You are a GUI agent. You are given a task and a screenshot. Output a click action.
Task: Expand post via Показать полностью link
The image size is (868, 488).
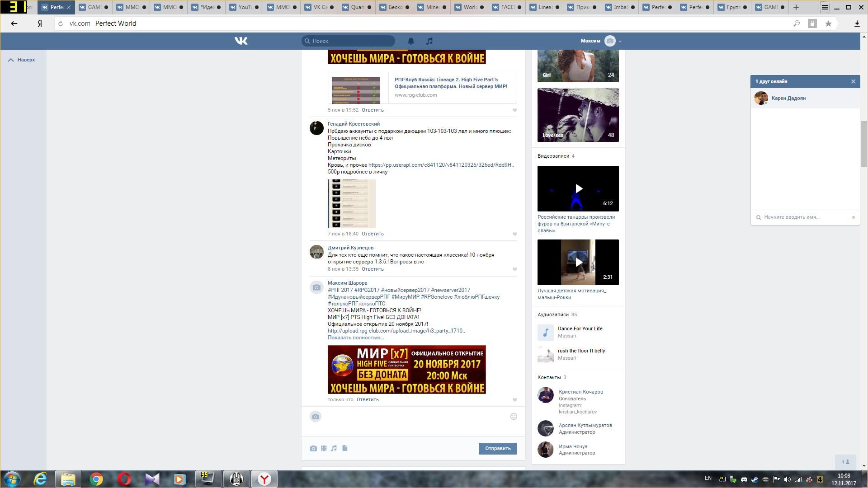coord(355,338)
